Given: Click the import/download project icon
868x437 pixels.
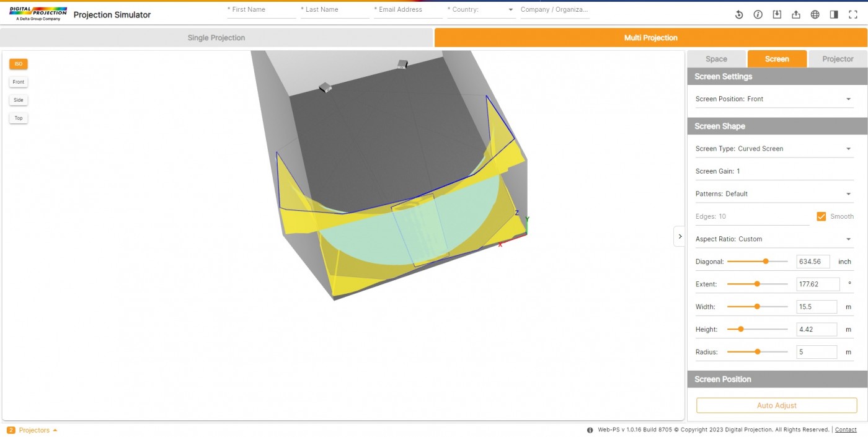Looking at the screenshot, I should tap(777, 15).
